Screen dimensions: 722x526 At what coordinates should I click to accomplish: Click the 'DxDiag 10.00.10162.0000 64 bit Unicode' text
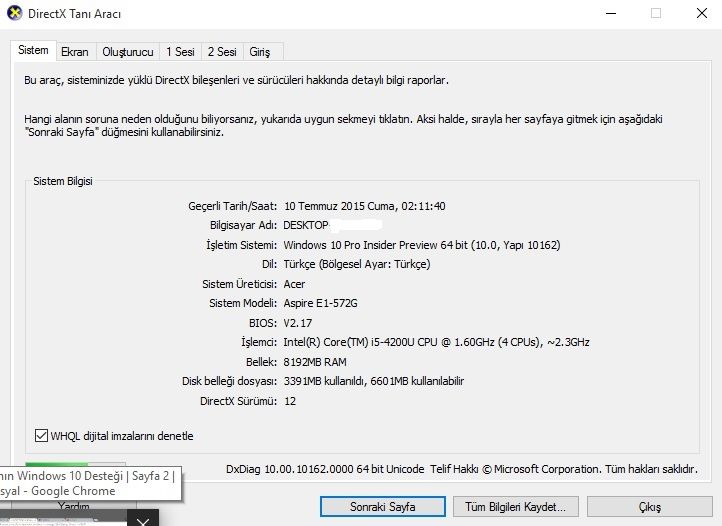(325, 469)
